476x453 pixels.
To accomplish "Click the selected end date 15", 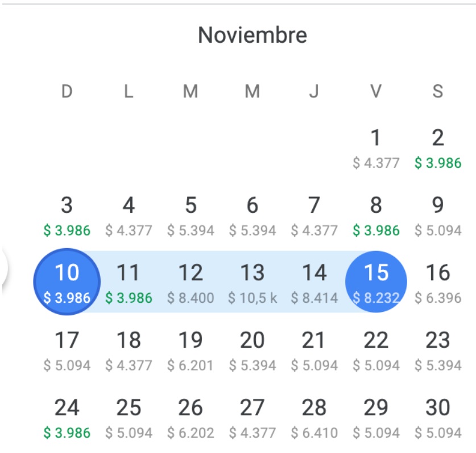I will pos(376,282).
